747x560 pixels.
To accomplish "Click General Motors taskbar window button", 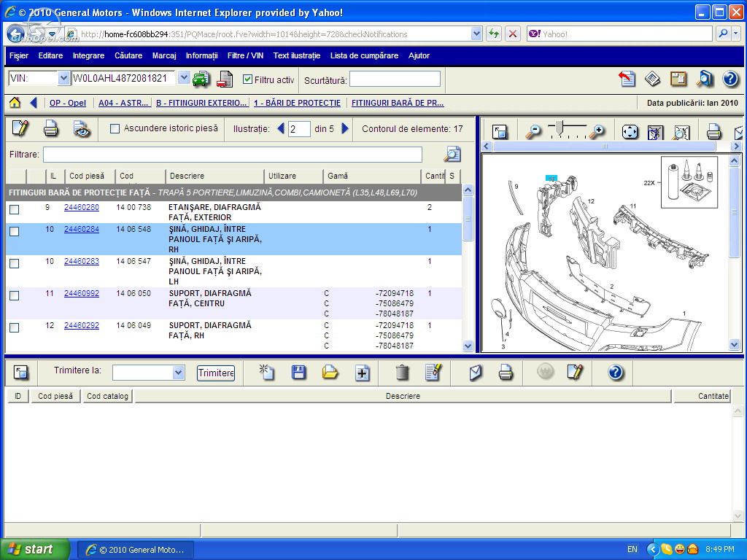I will pos(135,550).
